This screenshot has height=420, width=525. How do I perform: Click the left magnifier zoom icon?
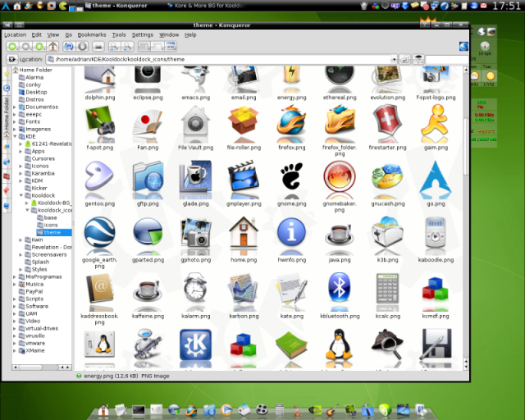pos(114,46)
